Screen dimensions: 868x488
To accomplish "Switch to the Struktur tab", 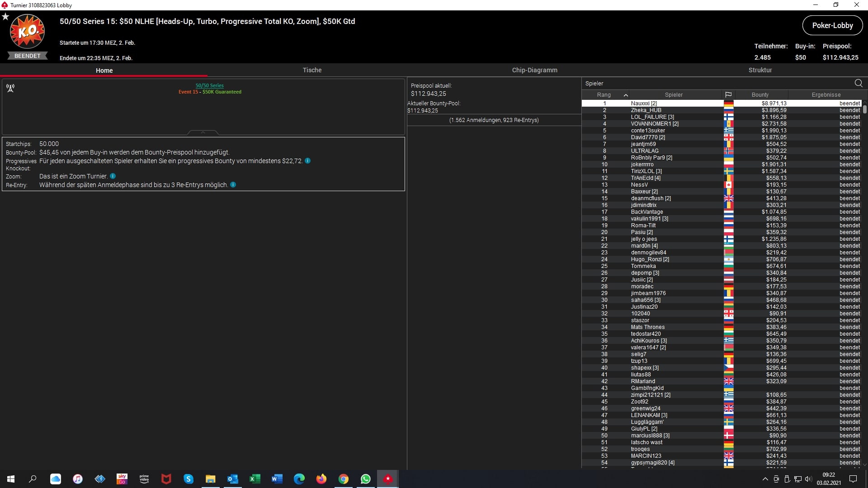I will click(760, 70).
